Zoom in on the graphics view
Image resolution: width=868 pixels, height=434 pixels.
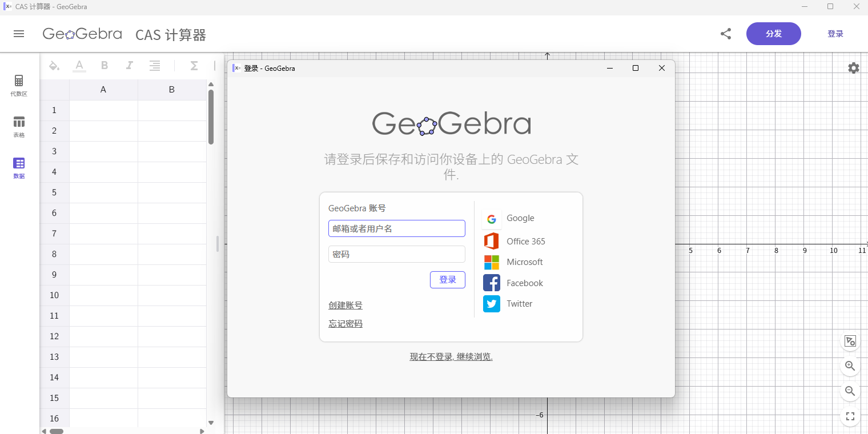[850, 366]
